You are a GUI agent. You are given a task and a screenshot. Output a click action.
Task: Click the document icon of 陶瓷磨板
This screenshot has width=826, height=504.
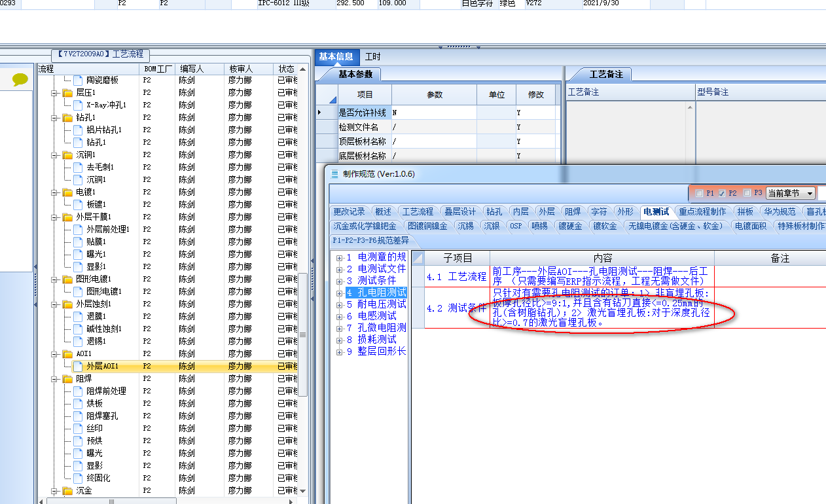[x=78, y=80]
